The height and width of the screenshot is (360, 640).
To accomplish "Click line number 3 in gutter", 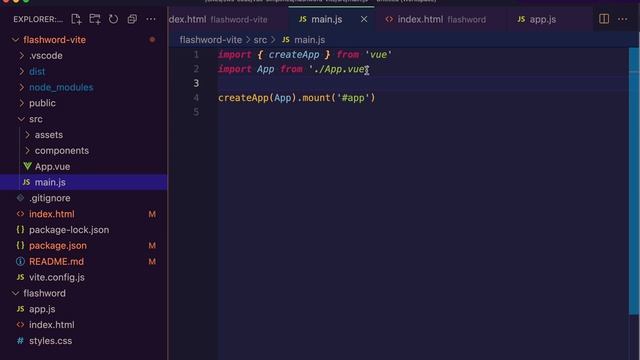I will tap(196, 83).
